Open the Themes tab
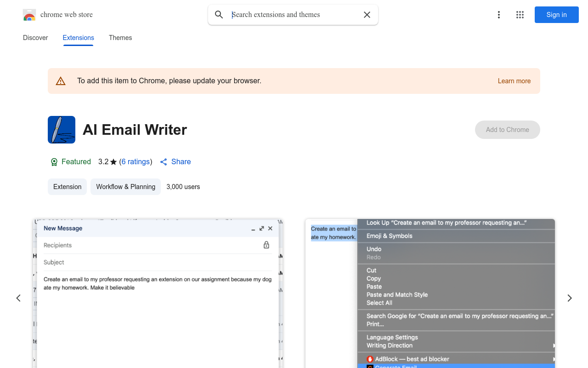The width and height of the screenshot is (588, 368). (x=120, y=38)
